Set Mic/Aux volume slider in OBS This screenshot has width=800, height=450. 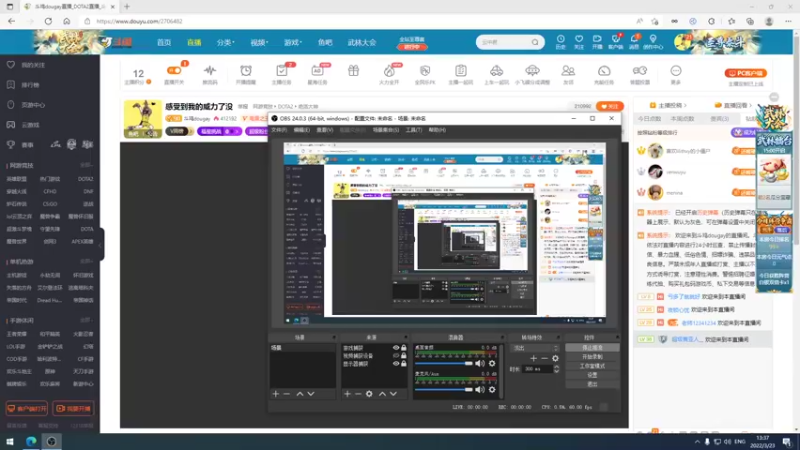click(x=443, y=390)
